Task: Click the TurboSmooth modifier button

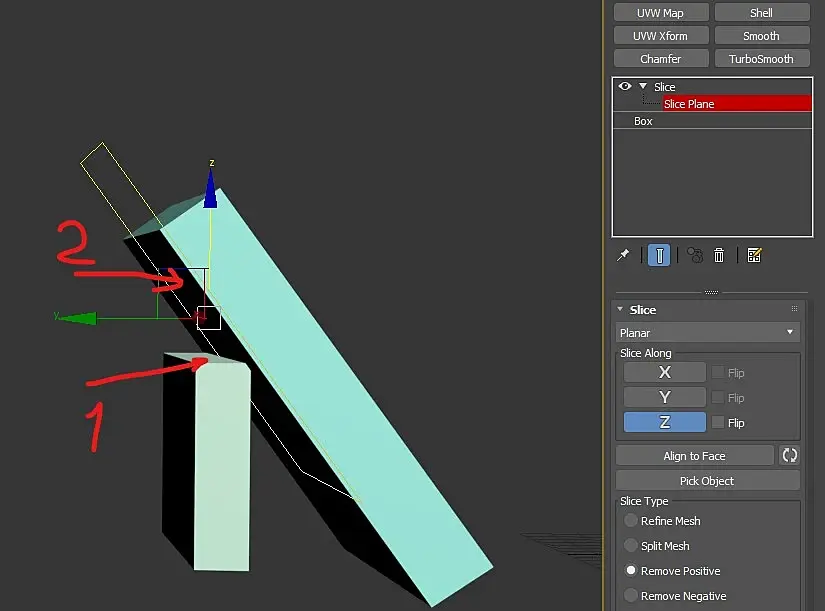Action: (761, 59)
